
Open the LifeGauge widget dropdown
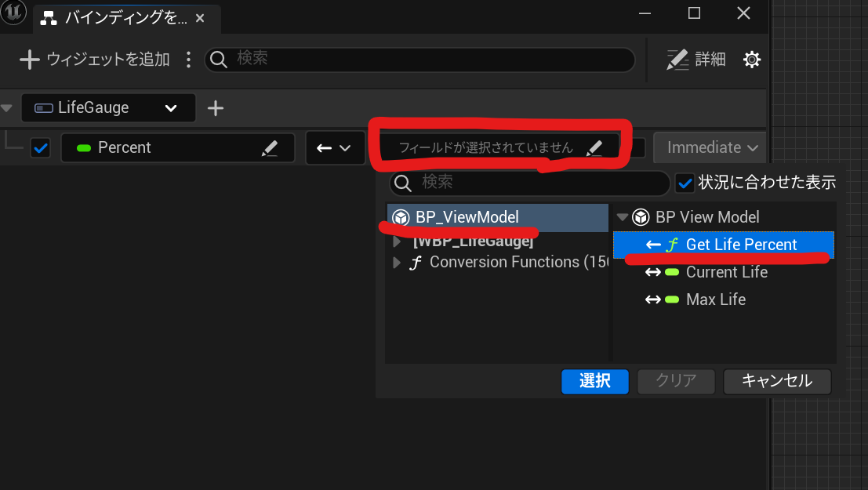coord(108,108)
